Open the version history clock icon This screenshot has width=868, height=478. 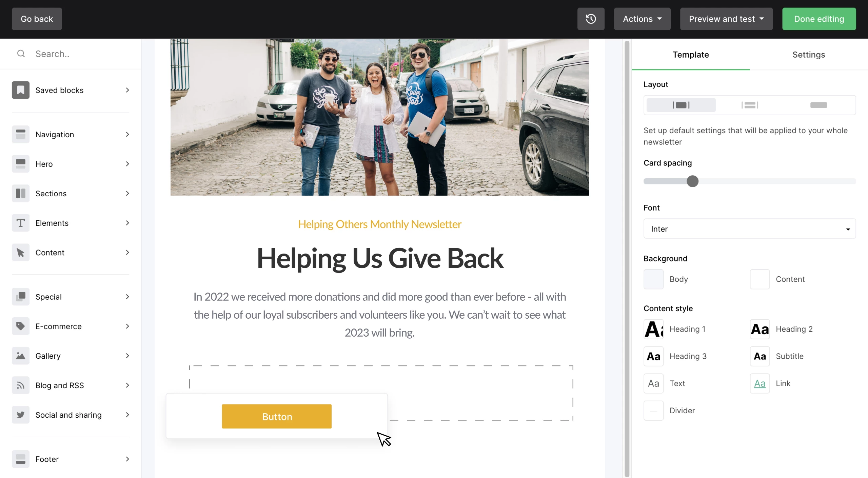[x=591, y=19]
